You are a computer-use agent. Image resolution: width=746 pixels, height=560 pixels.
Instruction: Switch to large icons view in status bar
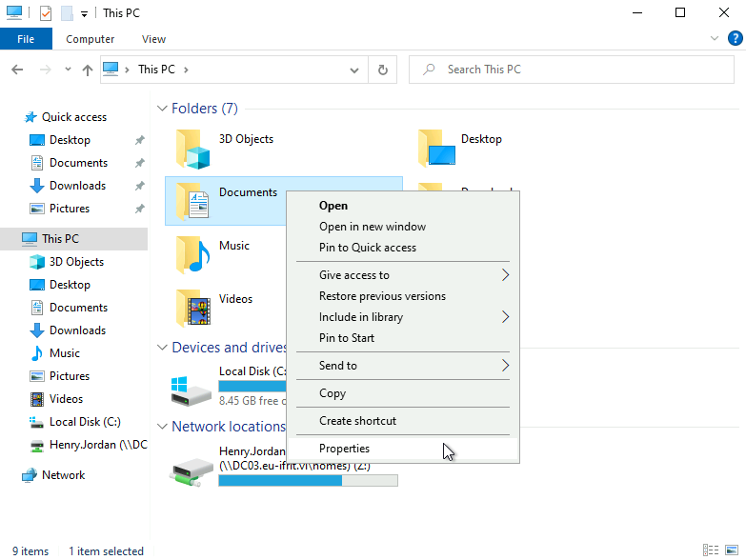pos(732,550)
